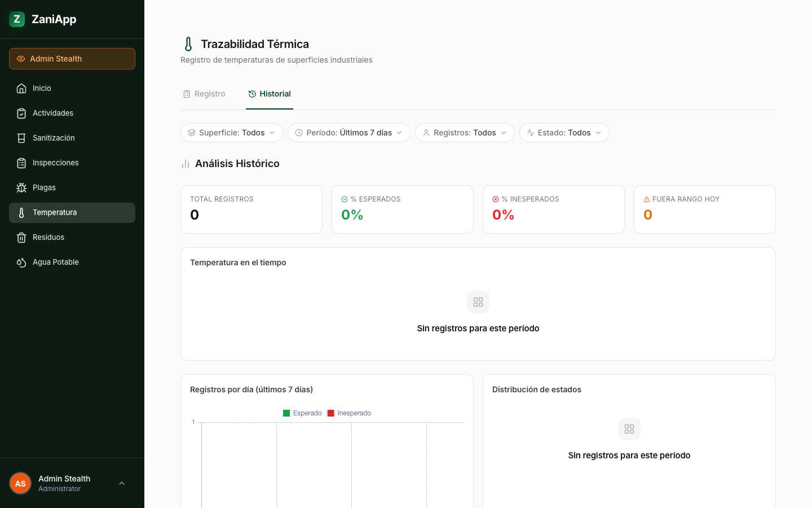
Task: Click the bar chart plot area
Action: tap(333, 465)
